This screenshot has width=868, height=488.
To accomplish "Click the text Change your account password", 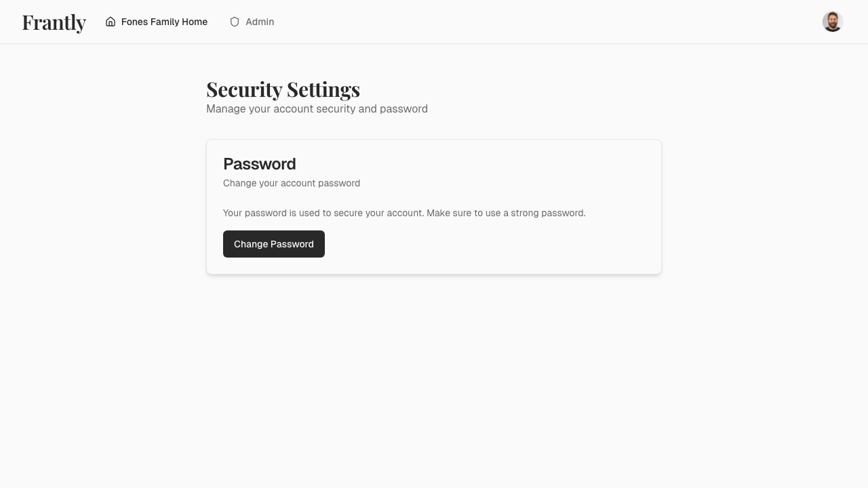I will tap(292, 183).
